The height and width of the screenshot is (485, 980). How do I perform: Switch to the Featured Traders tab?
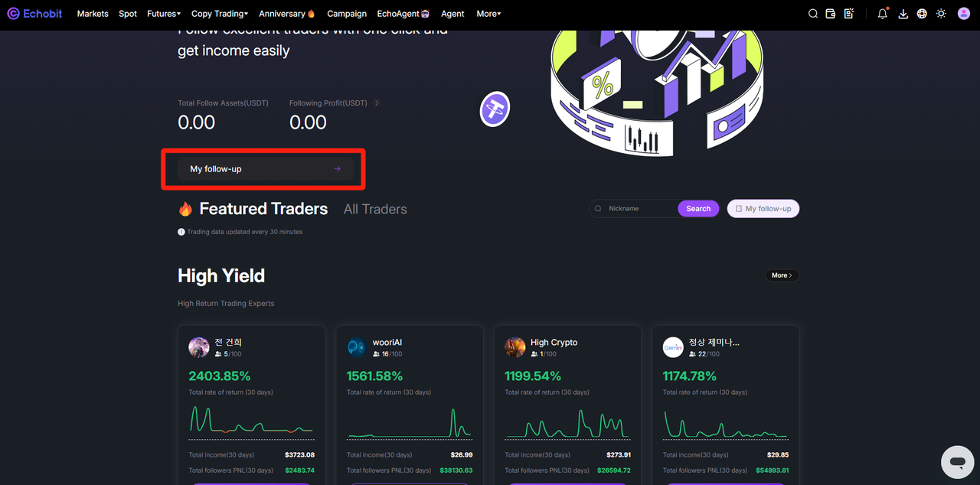pos(263,209)
